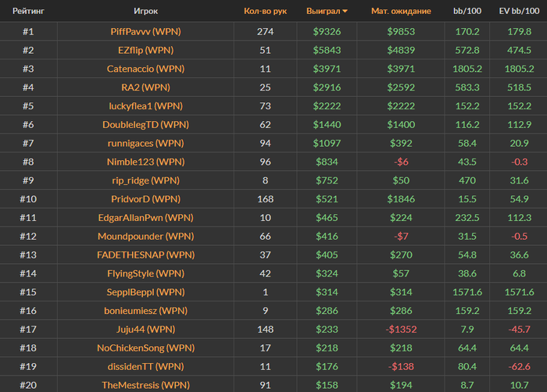Open Moundpounder (WPN) player page
The width and height of the screenshot is (547, 392).
coord(145,236)
